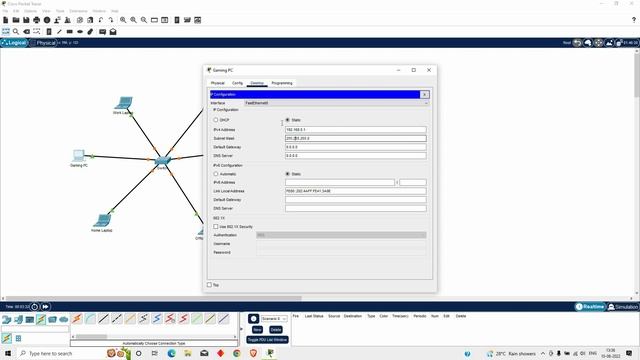The height and width of the screenshot is (360, 640).
Task: Choose the automatic connection lightning cable type
Action: click(x=77, y=318)
